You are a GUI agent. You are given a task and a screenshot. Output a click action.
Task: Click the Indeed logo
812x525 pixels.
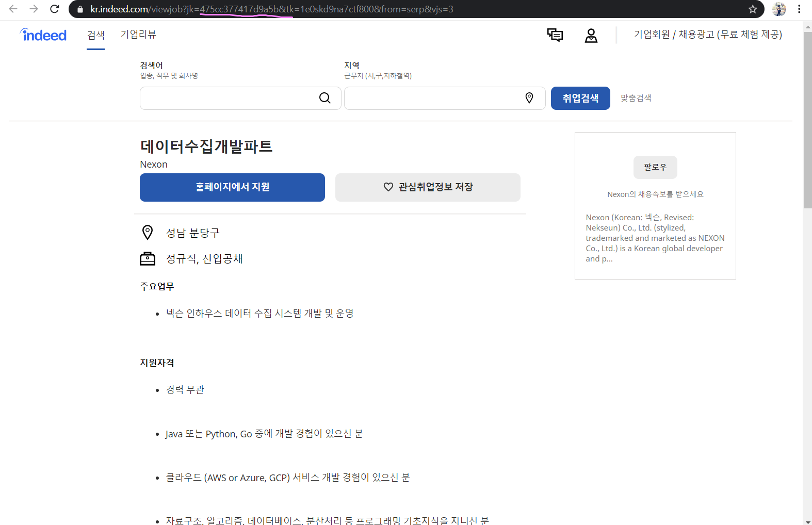(x=43, y=35)
